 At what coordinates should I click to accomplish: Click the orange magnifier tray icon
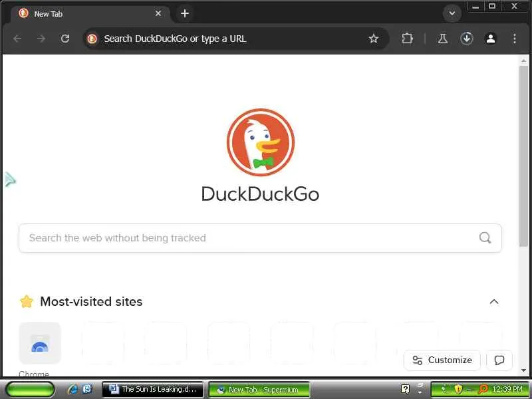pyautogui.click(x=483, y=389)
